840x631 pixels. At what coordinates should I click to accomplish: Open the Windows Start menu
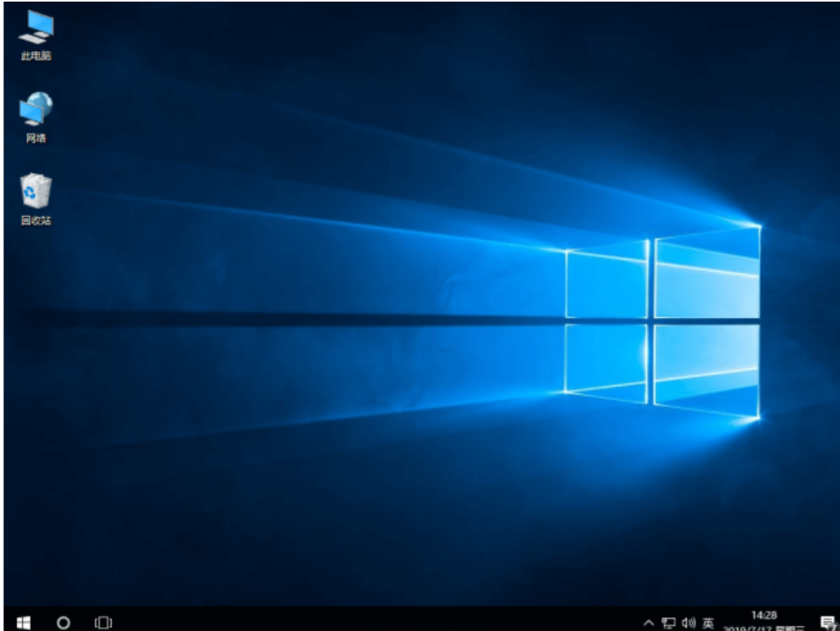(23, 622)
